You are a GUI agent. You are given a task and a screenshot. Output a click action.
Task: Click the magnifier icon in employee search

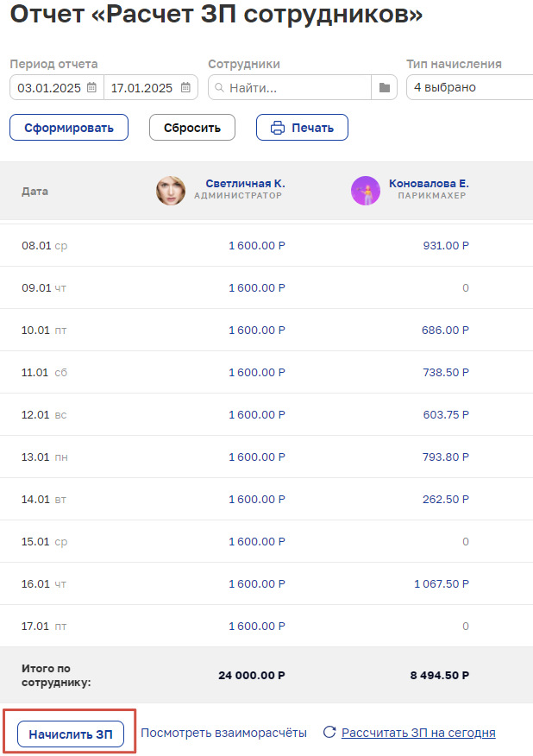point(219,88)
